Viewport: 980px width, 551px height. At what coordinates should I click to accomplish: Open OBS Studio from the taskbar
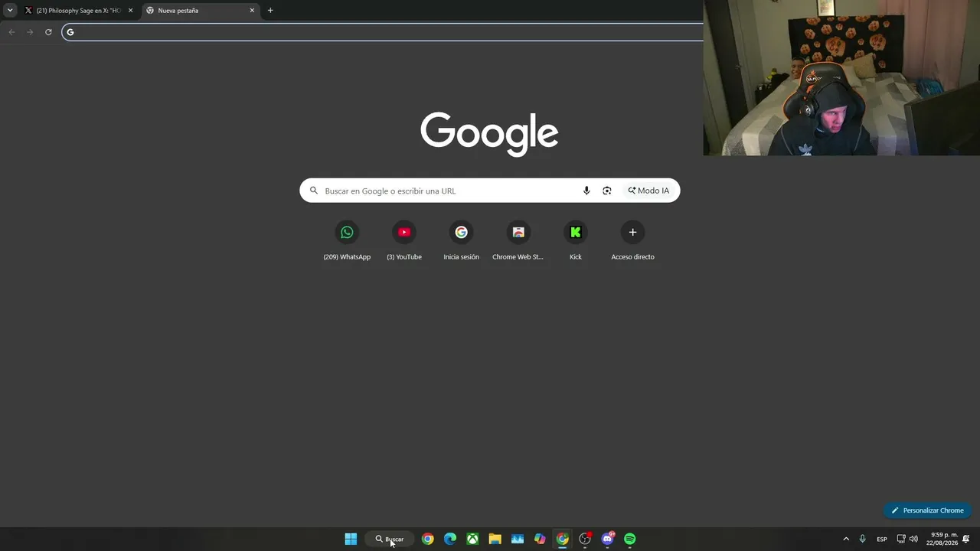(x=585, y=539)
